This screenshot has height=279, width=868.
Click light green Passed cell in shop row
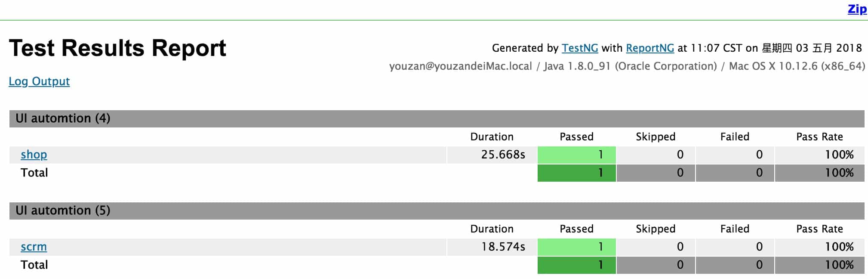click(x=576, y=155)
